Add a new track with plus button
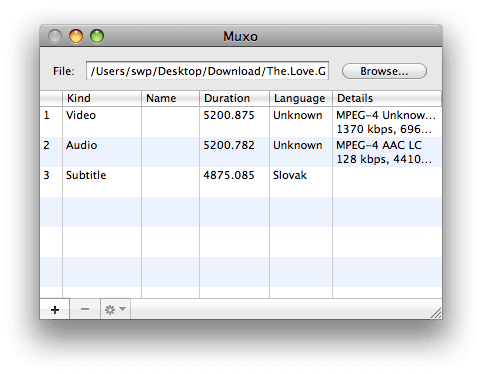This screenshot has height=374, width=482. click(55, 309)
